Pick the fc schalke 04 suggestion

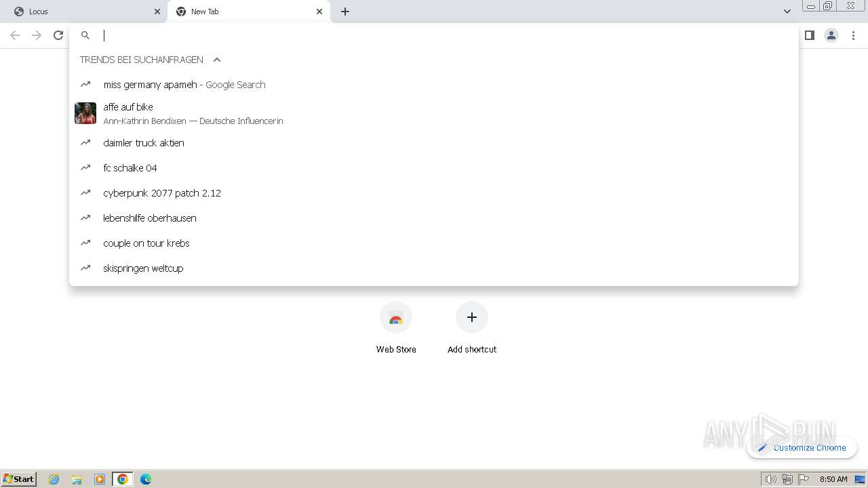pyautogui.click(x=434, y=168)
